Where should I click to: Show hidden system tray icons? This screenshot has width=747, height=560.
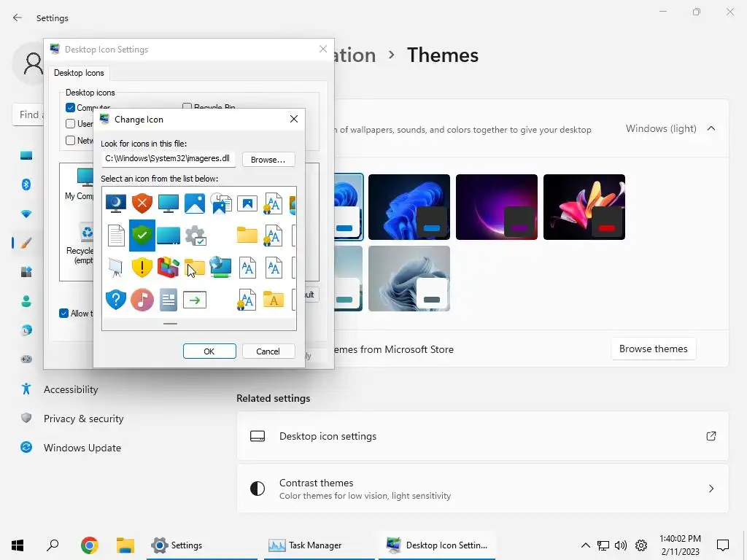coord(586,545)
